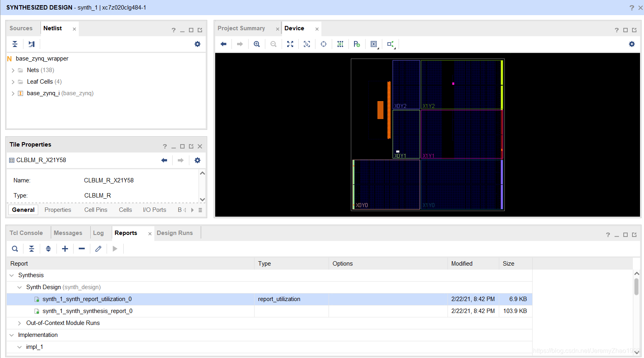This screenshot has width=644, height=358.
Task: Collapse the Implementation group
Action: coord(12,335)
